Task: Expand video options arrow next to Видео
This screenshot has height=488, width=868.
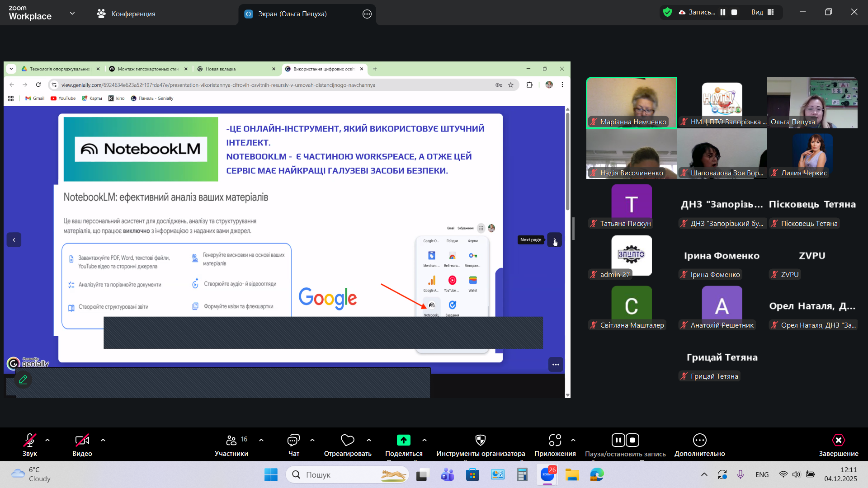Action: click(103, 440)
